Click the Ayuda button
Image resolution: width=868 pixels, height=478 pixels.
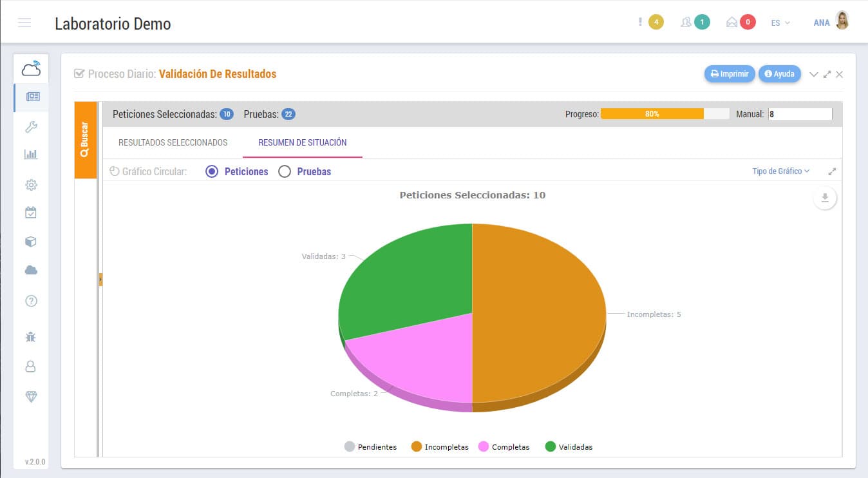779,74
